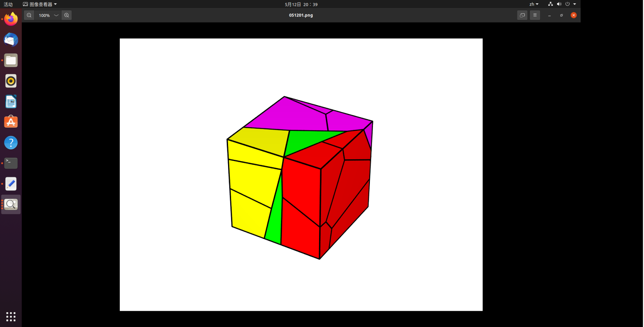Launch Firefox from the dock
644x327 pixels.
(x=11, y=19)
